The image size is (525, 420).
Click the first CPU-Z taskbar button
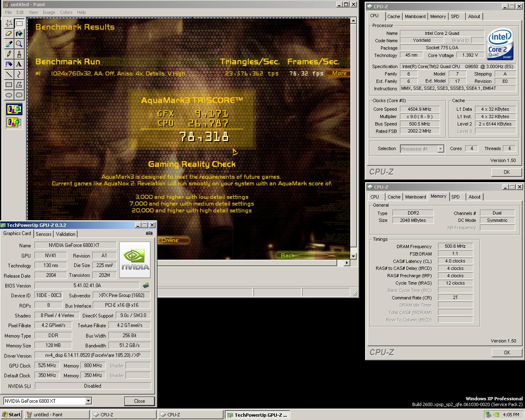(x=123, y=415)
